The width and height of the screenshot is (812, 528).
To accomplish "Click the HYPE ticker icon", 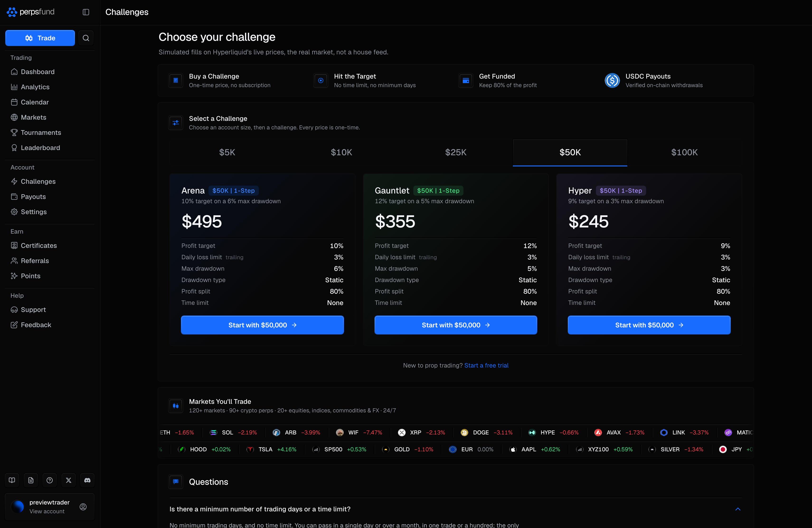I will (x=532, y=433).
